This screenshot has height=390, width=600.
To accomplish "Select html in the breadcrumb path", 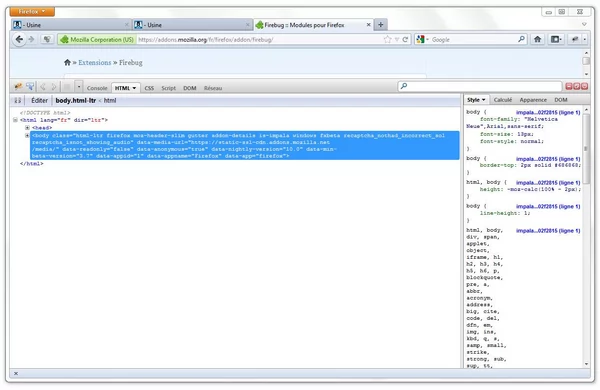I will tap(110, 100).
